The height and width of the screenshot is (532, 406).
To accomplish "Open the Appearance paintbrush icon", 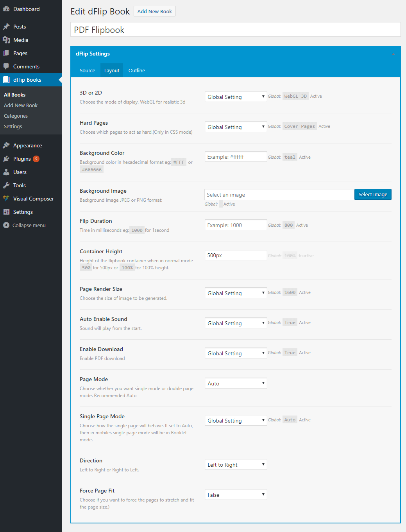I will [7, 145].
